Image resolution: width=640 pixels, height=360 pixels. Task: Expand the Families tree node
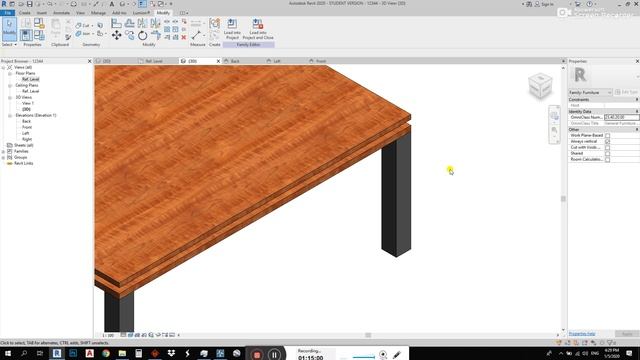(4, 151)
